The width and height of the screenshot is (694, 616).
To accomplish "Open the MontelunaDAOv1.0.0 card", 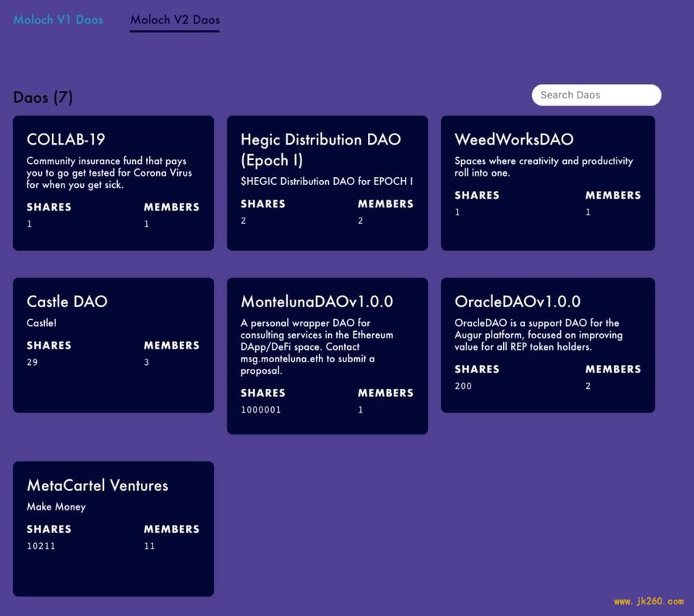I will [327, 356].
